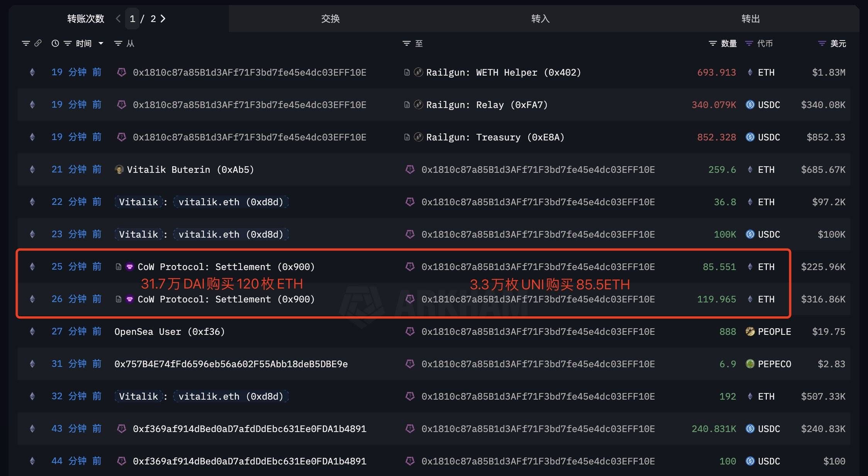Switch to the 转入 tab
The height and width of the screenshot is (476, 868).
click(540, 19)
